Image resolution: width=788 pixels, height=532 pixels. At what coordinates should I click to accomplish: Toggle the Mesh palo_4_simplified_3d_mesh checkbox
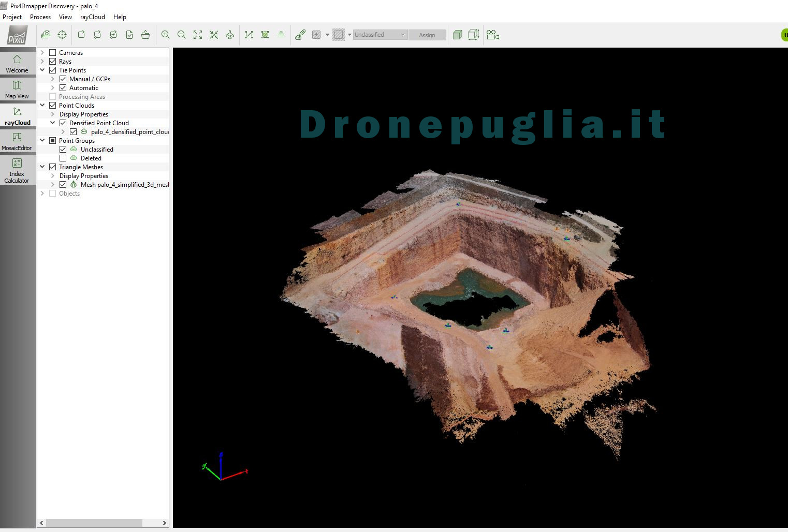click(63, 185)
